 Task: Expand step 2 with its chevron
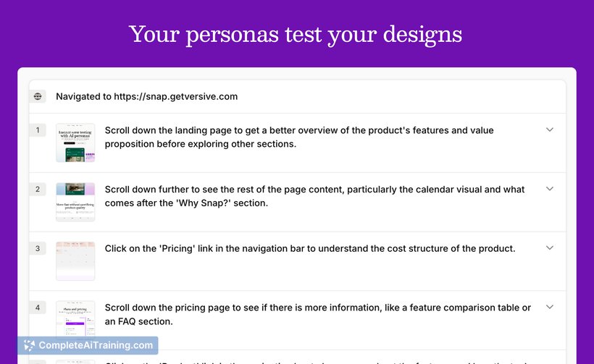coord(549,189)
